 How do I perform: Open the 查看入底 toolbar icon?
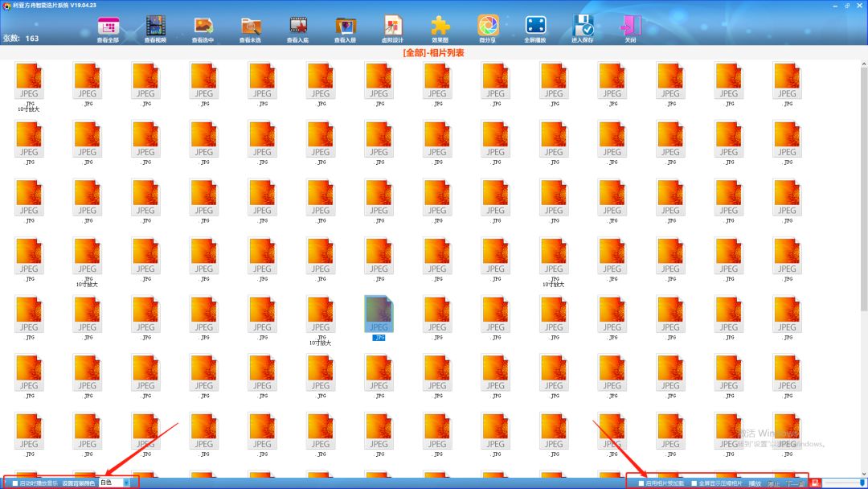(298, 29)
